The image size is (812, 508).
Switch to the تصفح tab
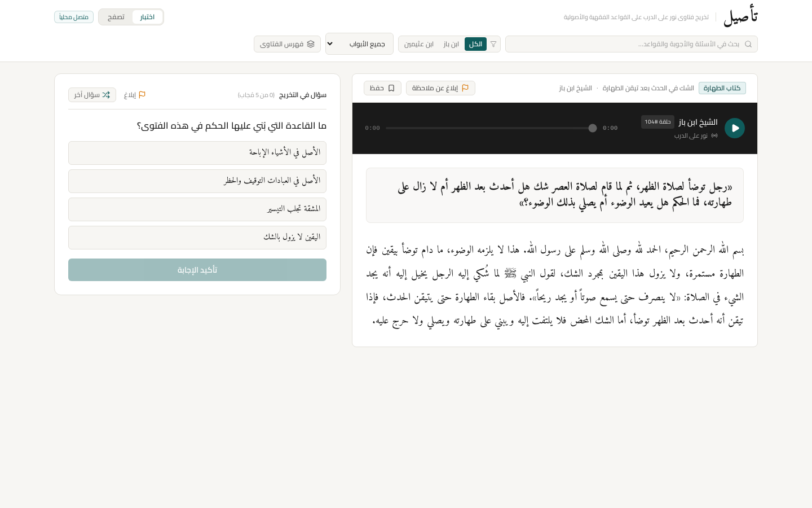(x=116, y=17)
